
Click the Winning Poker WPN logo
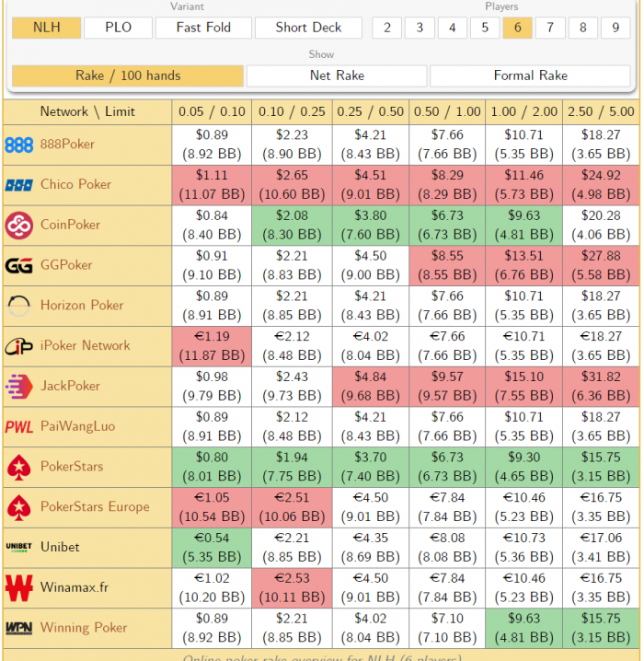pyautogui.click(x=19, y=628)
